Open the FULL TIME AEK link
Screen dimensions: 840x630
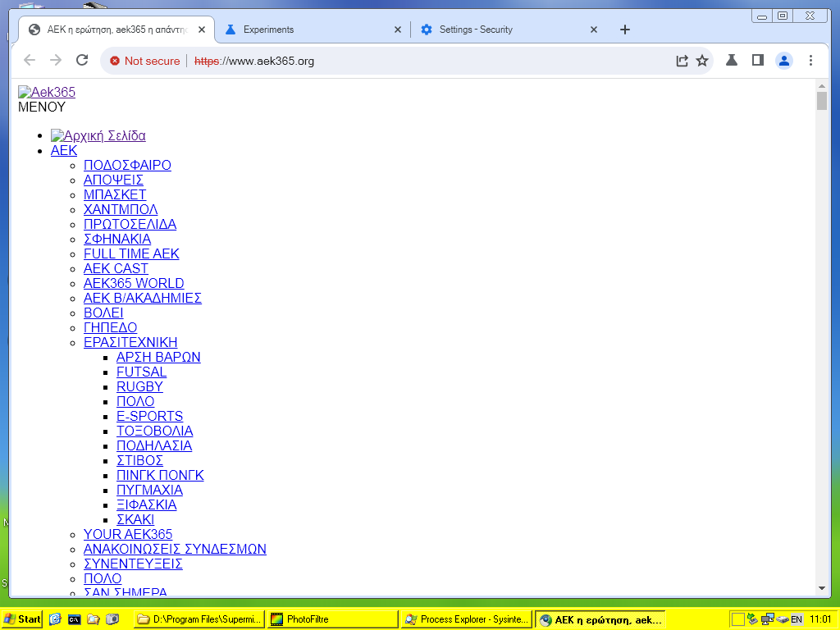point(131,254)
